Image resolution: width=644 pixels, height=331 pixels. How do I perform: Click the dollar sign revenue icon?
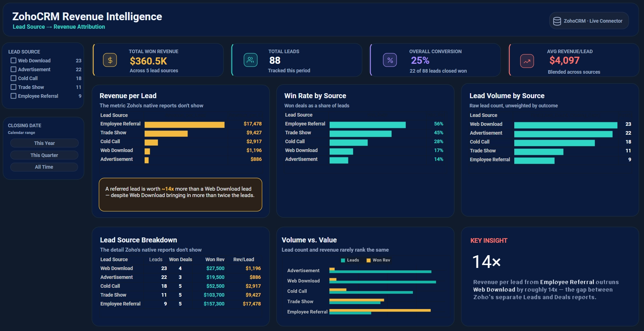coord(110,60)
